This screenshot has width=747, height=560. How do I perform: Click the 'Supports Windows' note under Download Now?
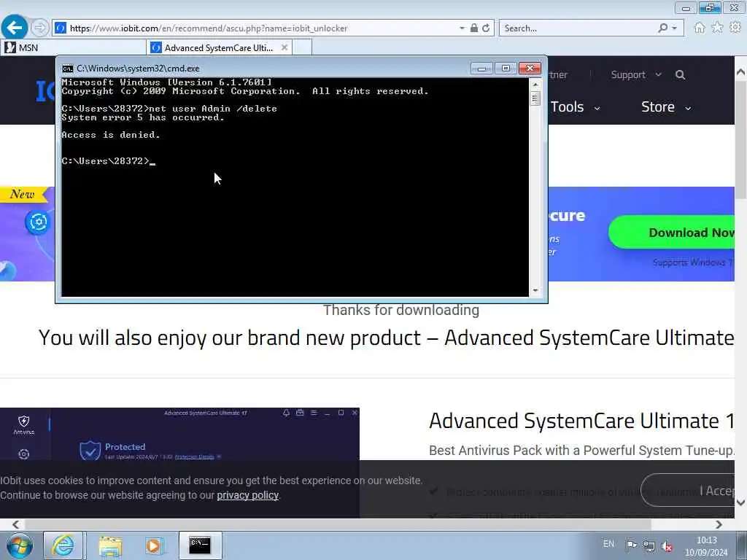click(x=693, y=262)
